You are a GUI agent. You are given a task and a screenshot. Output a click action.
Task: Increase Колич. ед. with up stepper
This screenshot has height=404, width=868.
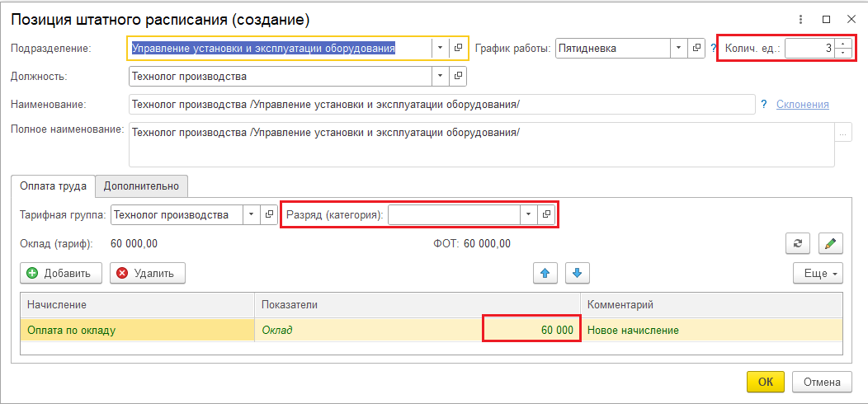point(842,44)
